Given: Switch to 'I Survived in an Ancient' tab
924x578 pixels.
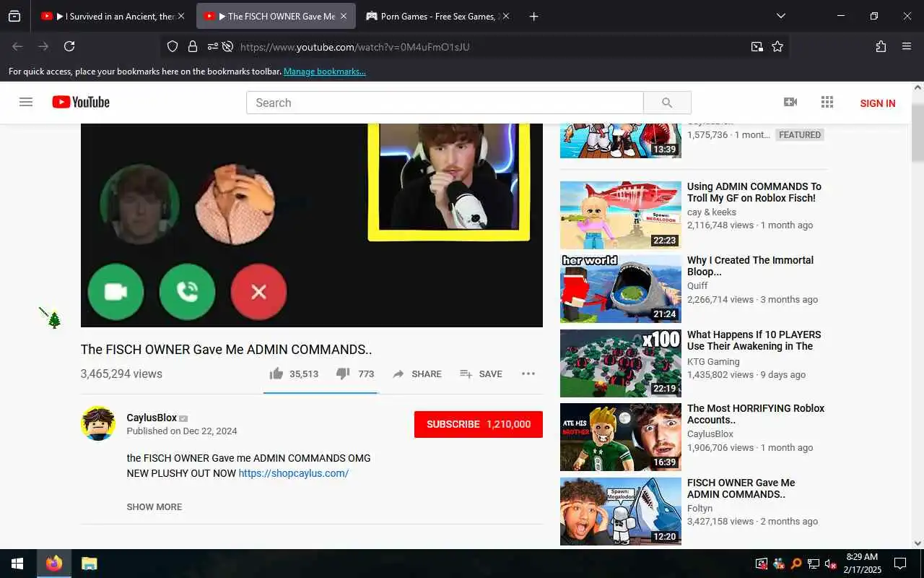Looking at the screenshot, I should point(112,16).
